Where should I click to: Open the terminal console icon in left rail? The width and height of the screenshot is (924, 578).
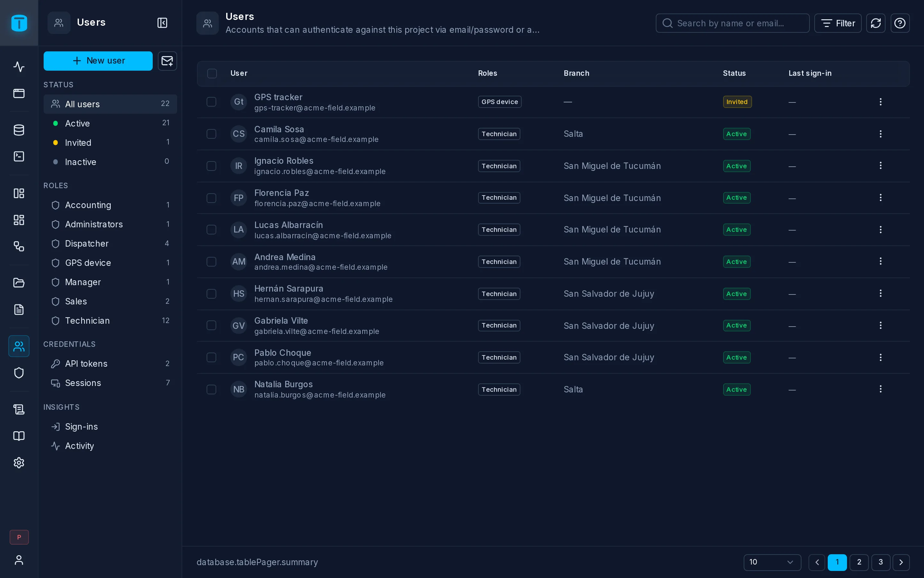(19, 156)
